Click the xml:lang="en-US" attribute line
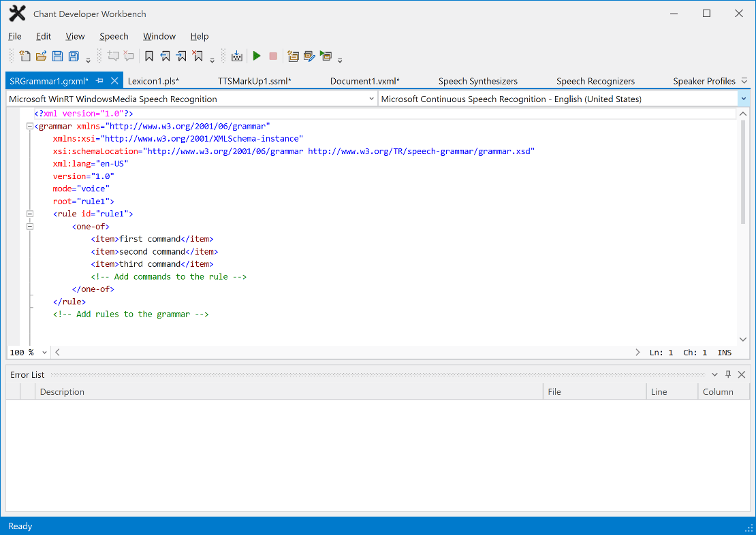The image size is (756, 535). point(90,163)
